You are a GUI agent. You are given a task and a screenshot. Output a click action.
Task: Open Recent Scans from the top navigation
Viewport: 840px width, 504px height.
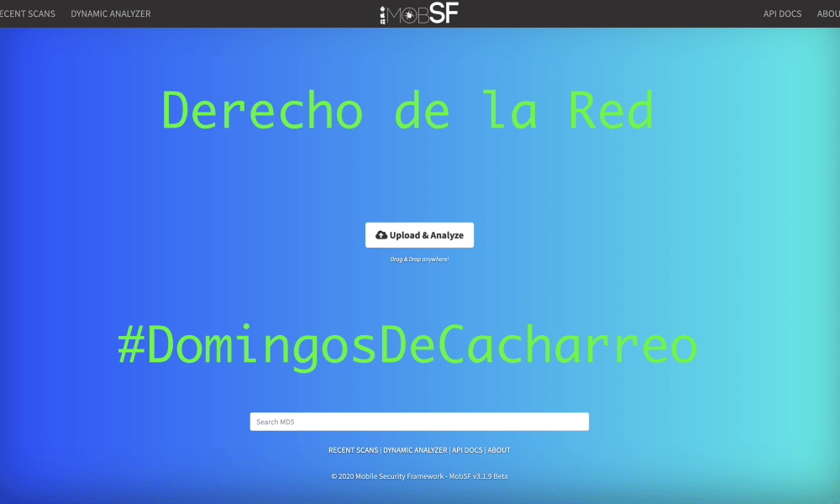tap(27, 14)
